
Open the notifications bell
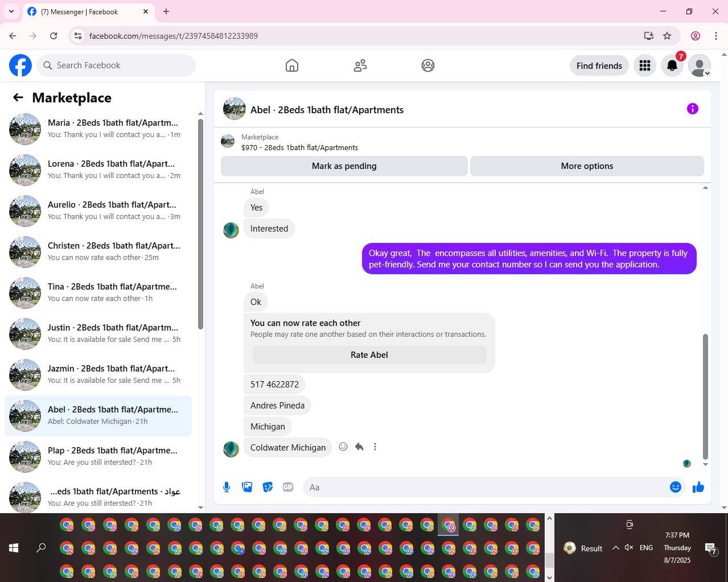[x=672, y=65]
